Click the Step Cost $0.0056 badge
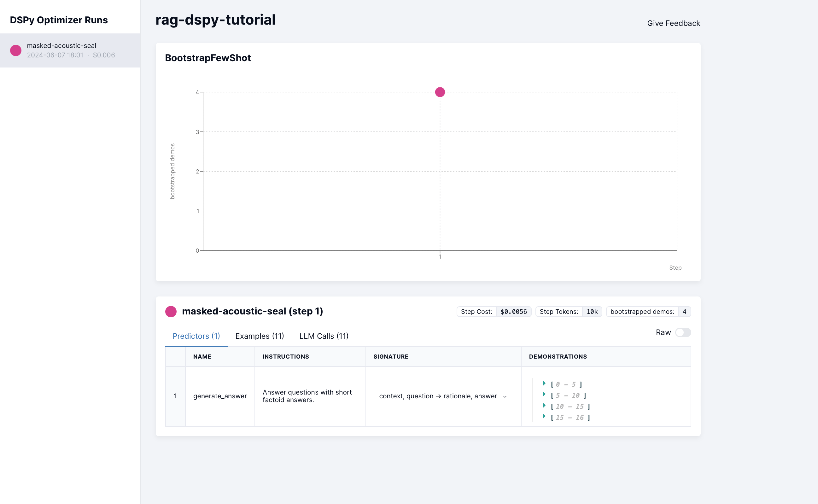The image size is (818, 504). tap(494, 311)
